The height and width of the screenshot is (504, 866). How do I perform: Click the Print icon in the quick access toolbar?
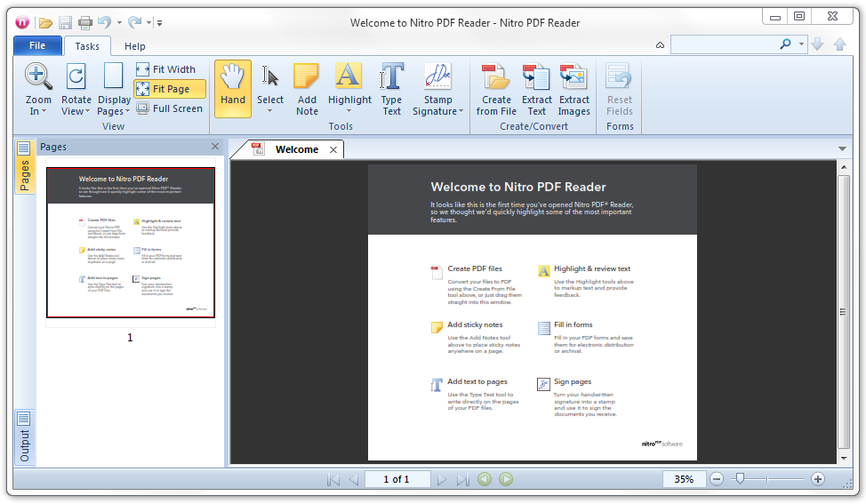[85, 23]
